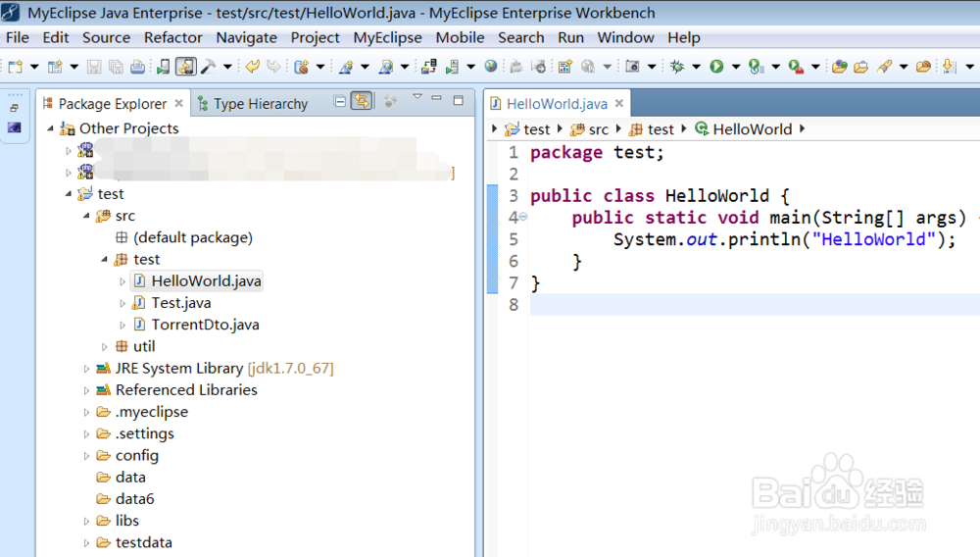
Task: Close the HelloWorld.java editor tab
Action: pos(619,103)
